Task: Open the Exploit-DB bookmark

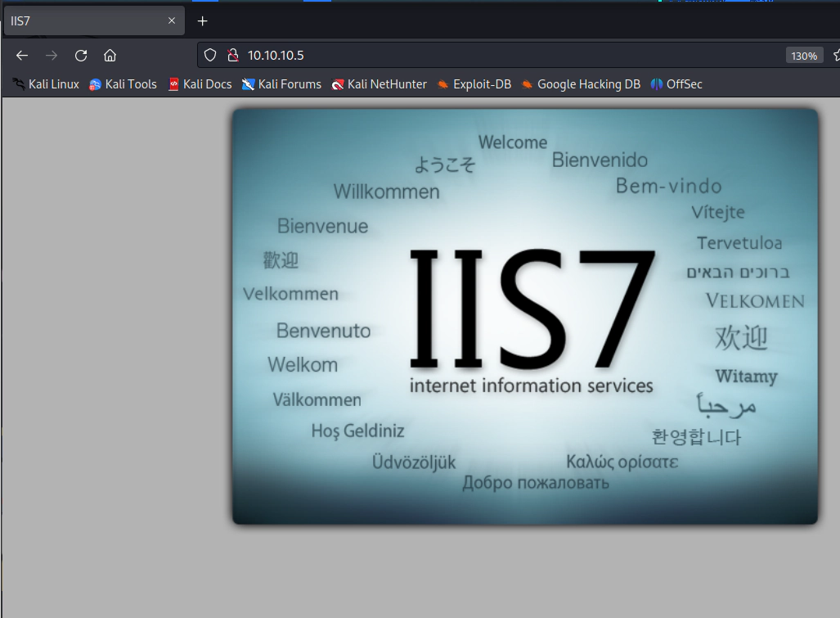Action: point(474,84)
